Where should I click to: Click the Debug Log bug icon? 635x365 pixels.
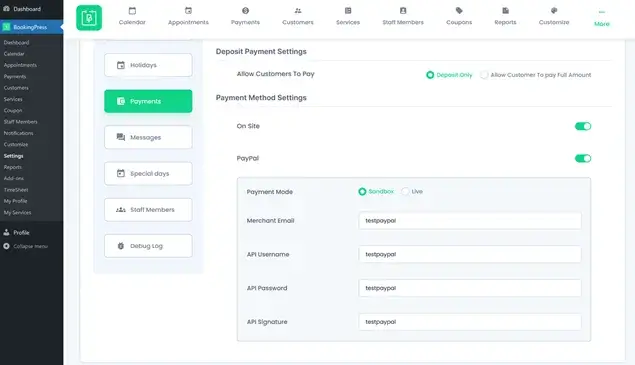click(121, 246)
